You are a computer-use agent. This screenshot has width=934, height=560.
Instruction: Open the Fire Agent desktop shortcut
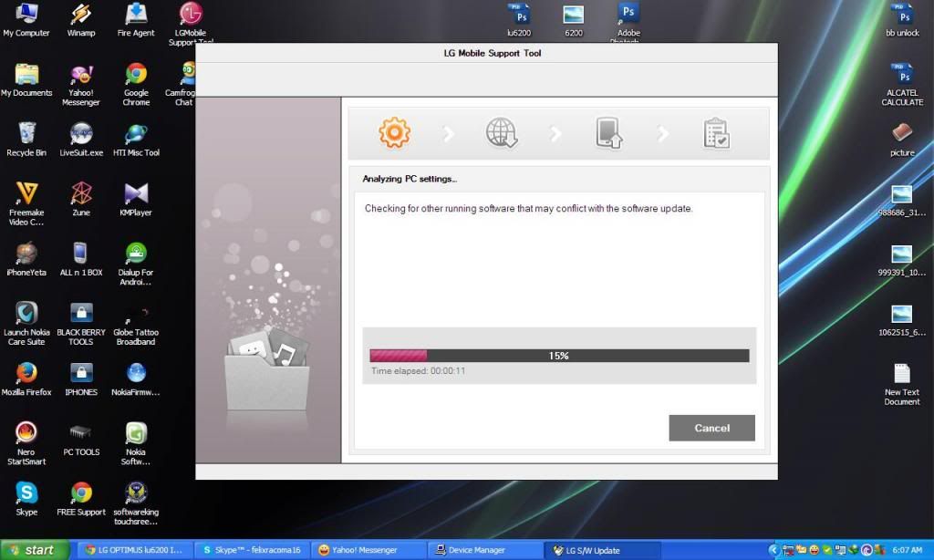[x=136, y=20]
